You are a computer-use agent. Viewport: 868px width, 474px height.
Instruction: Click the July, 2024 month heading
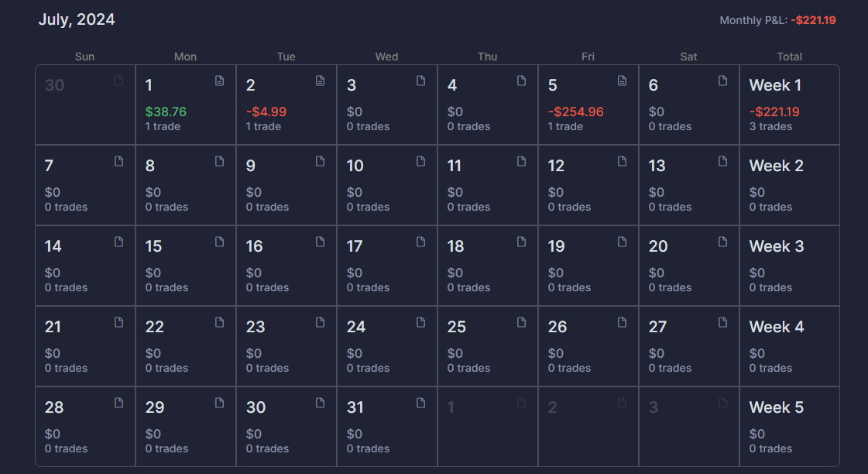tap(77, 19)
